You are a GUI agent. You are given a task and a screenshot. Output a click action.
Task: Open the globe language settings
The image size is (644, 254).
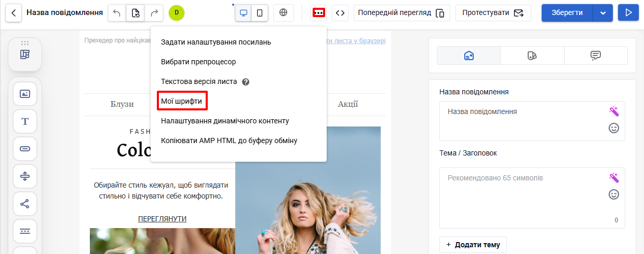(283, 13)
